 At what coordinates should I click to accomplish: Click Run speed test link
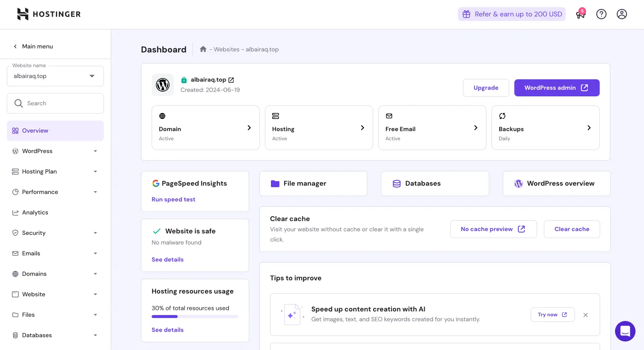point(173,200)
